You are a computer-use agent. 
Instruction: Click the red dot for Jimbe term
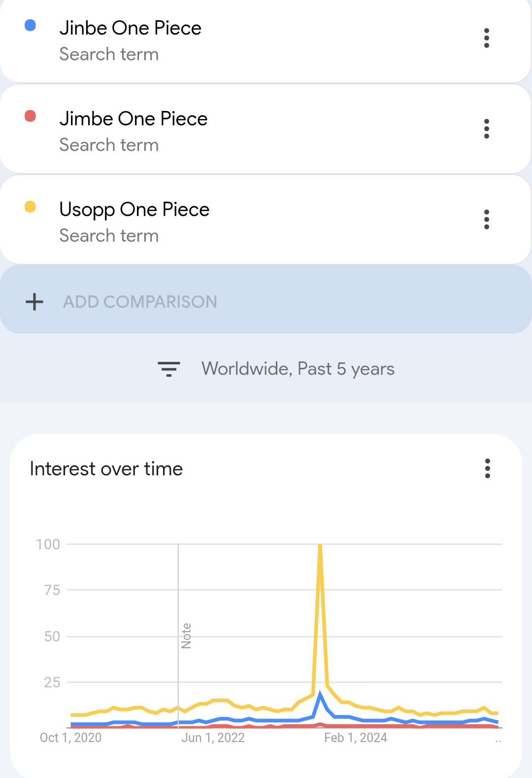click(x=31, y=116)
